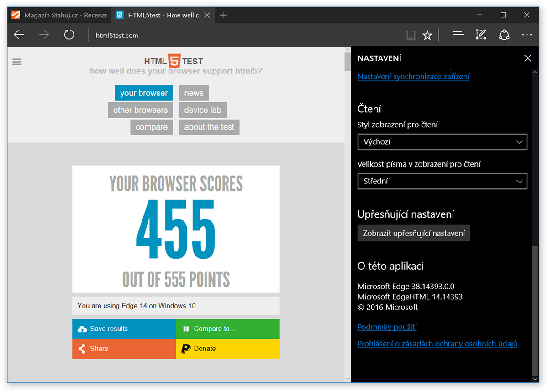Close the Nastavení settings pane
The image size is (548, 392).
tap(527, 58)
